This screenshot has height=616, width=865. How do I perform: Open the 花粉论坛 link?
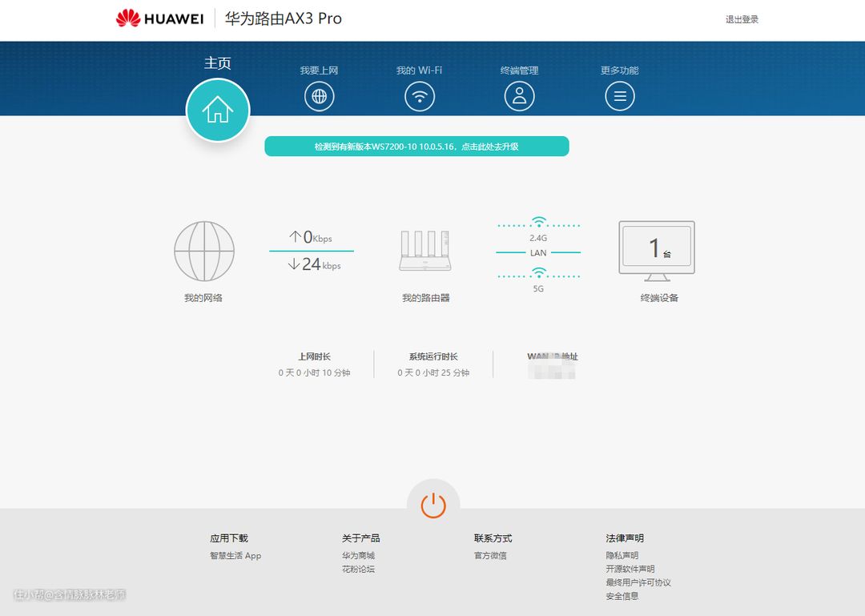coord(358,569)
